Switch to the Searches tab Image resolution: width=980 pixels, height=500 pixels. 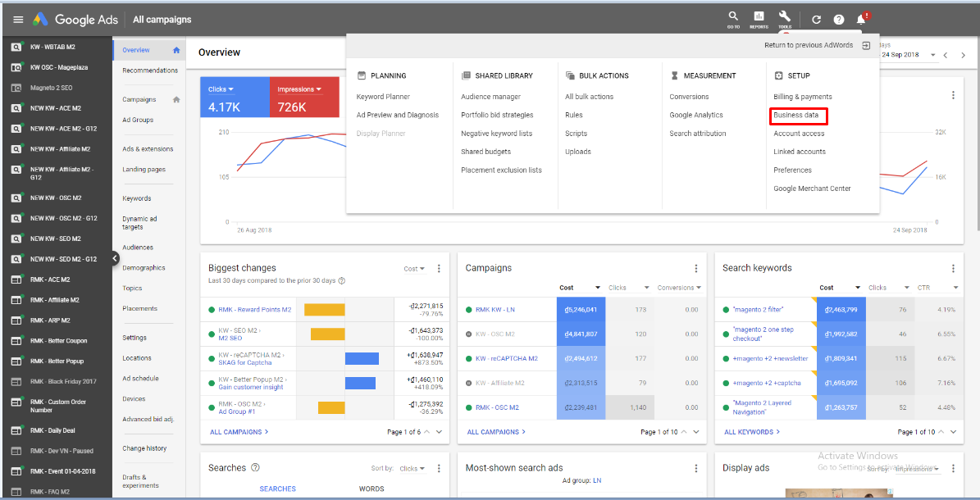point(277,489)
